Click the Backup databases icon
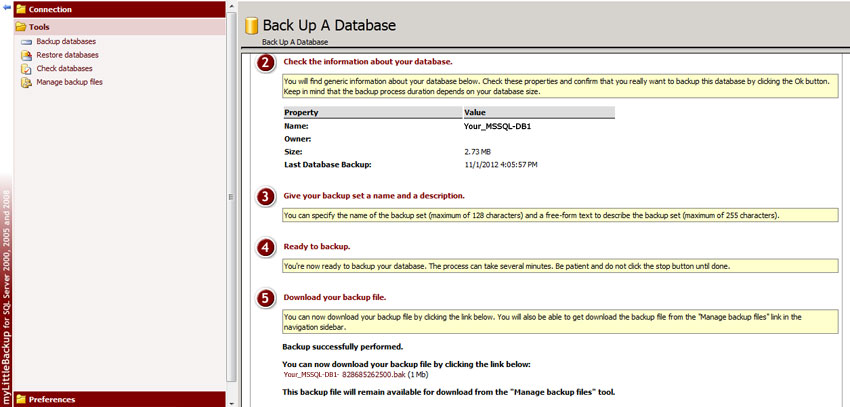The width and height of the screenshot is (850, 407). (x=27, y=42)
